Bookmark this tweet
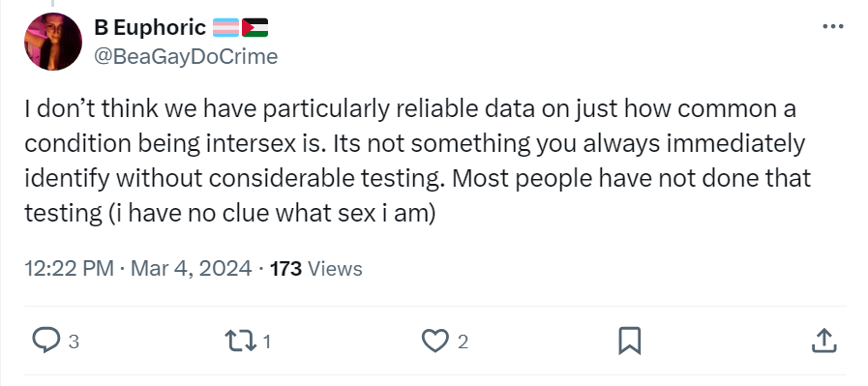868x386 pixels. click(629, 341)
